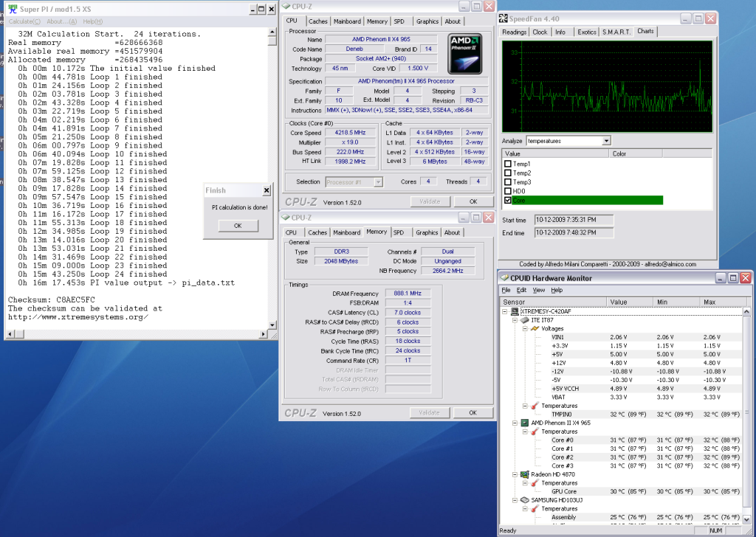This screenshot has height=537, width=756.
Task: Click the Super PI title bar icon
Action: (13, 9)
